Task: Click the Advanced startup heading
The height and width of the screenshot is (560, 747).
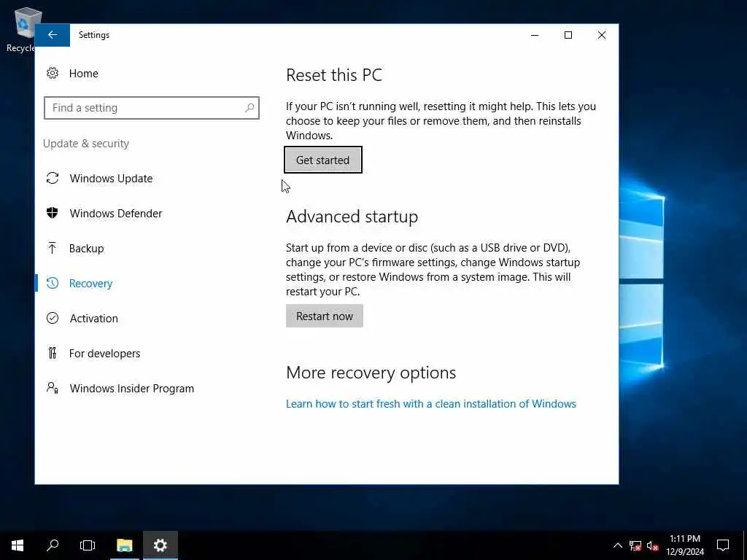Action: pyautogui.click(x=352, y=217)
